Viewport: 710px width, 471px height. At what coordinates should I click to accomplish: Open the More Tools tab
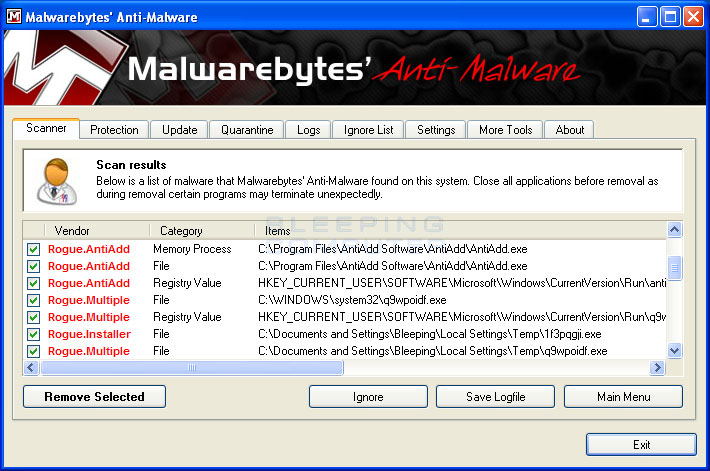point(505,130)
